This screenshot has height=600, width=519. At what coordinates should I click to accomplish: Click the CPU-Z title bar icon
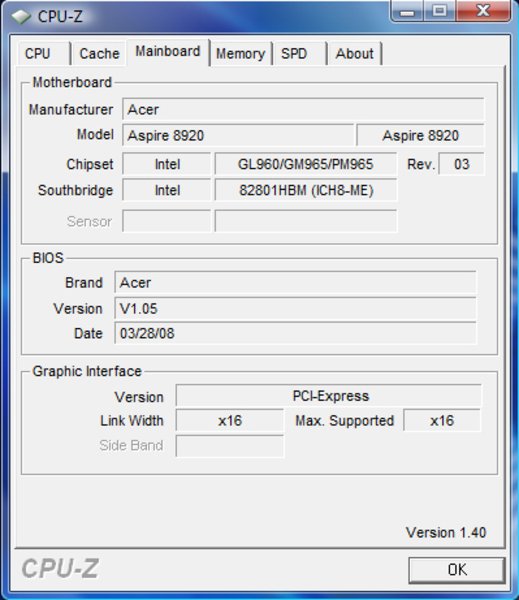pyautogui.click(x=21, y=16)
